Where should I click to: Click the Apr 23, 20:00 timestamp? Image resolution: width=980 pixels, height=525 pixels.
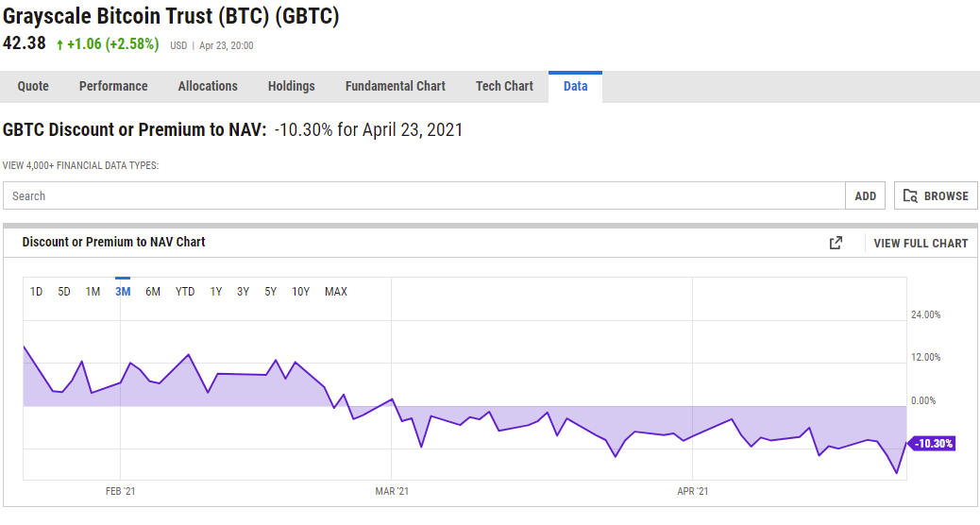click(x=227, y=45)
